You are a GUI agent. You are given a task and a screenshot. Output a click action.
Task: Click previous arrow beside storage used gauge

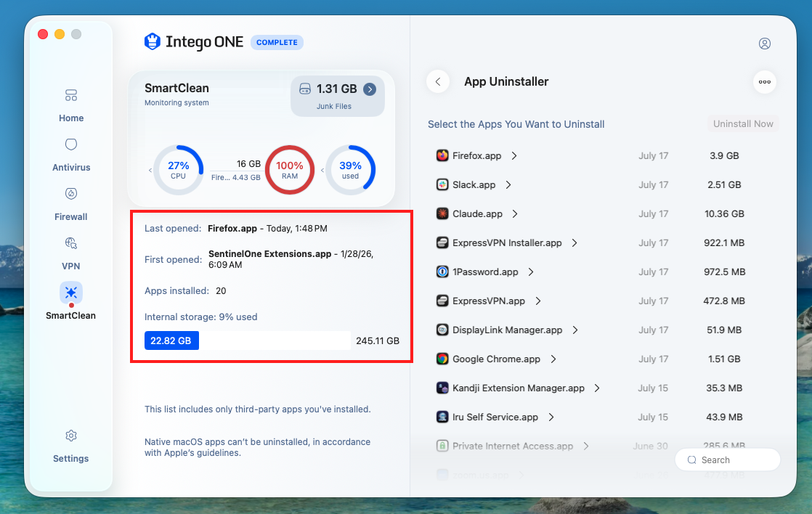click(x=322, y=171)
